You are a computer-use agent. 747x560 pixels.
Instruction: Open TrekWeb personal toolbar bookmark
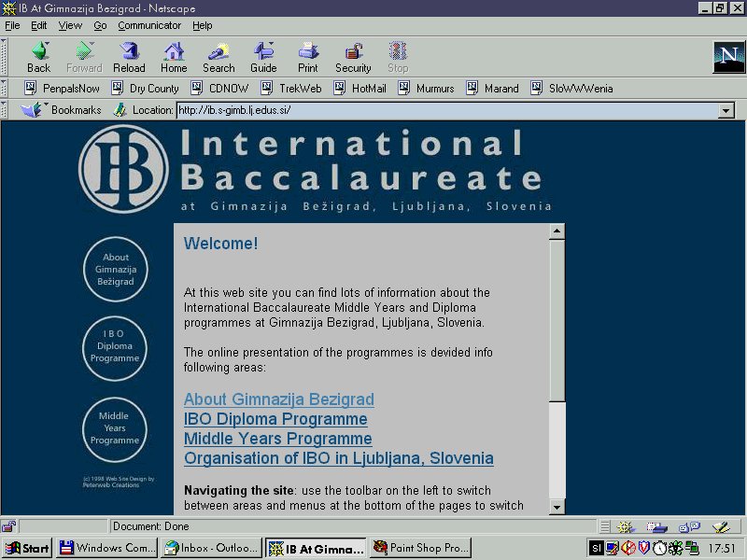291,88
